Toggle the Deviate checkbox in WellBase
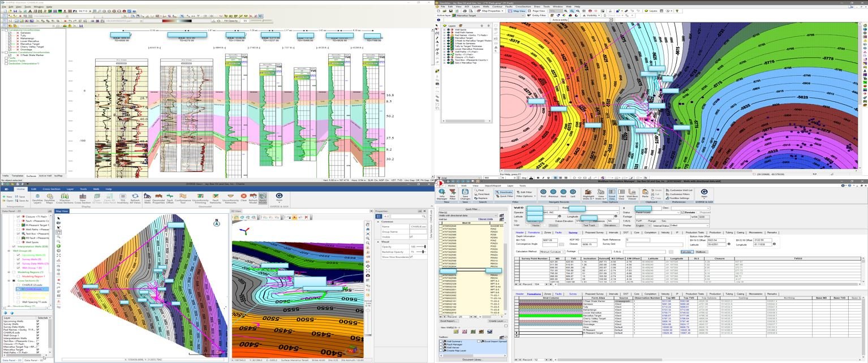 [x=684, y=212]
